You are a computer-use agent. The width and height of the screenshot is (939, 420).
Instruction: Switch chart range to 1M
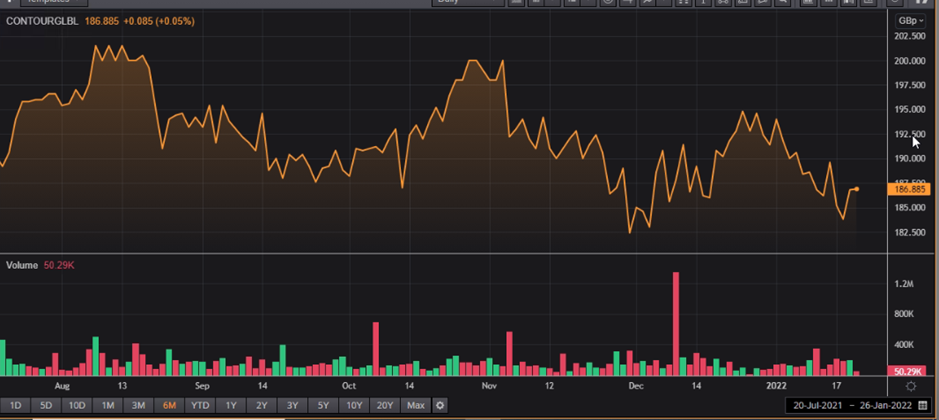coord(108,406)
